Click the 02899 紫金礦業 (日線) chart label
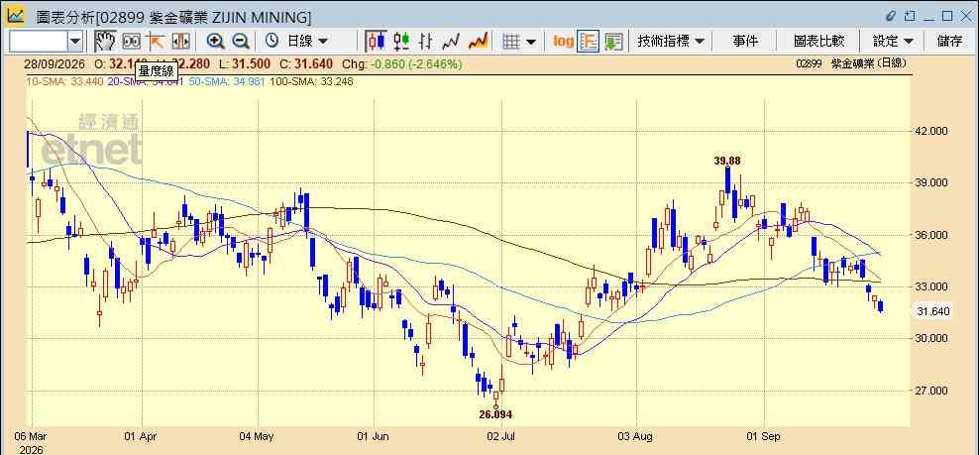 point(850,63)
